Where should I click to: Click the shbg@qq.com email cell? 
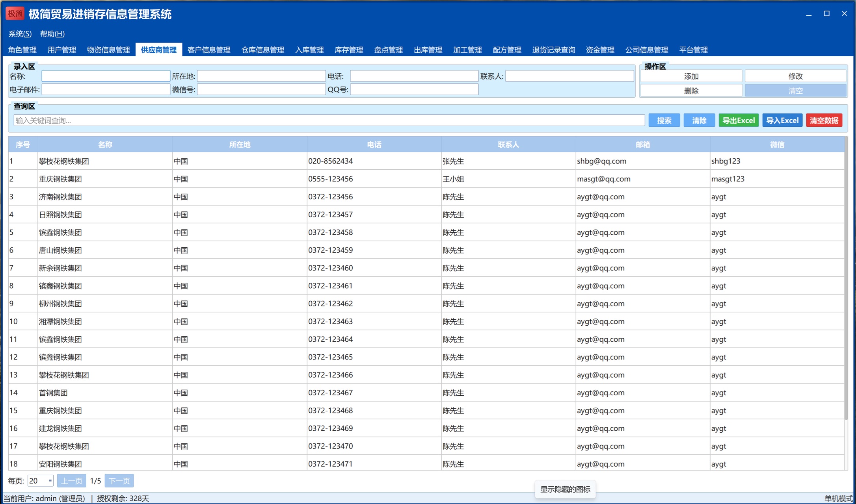point(643,161)
